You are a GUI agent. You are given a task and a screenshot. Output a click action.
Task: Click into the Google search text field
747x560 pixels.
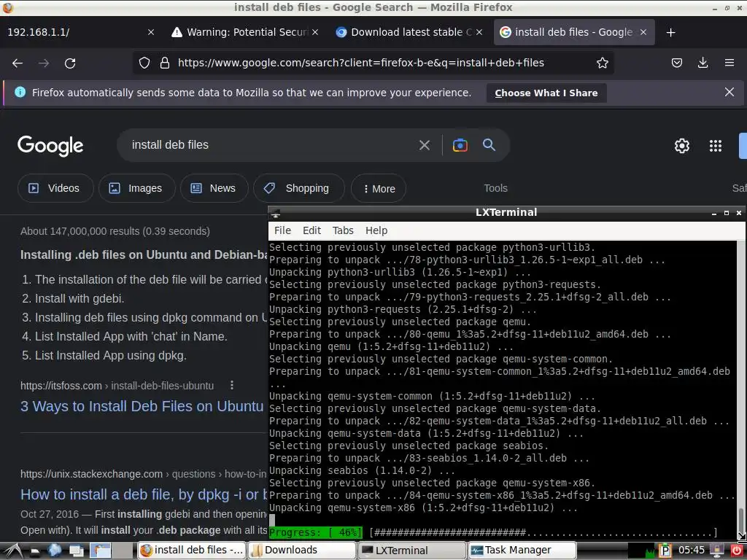(x=271, y=145)
